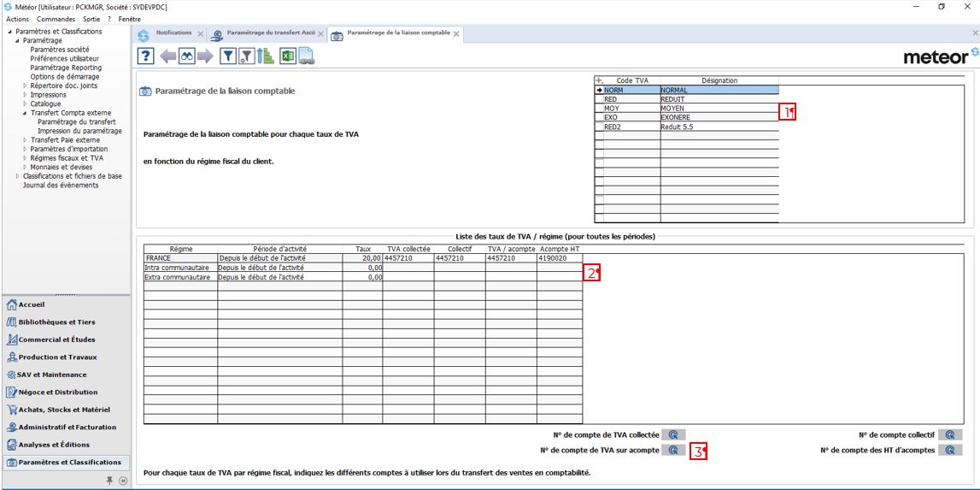Image resolution: width=980 pixels, height=490 pixels.
Task: Click the document export icon after Excel
Action: pos(306,56)
